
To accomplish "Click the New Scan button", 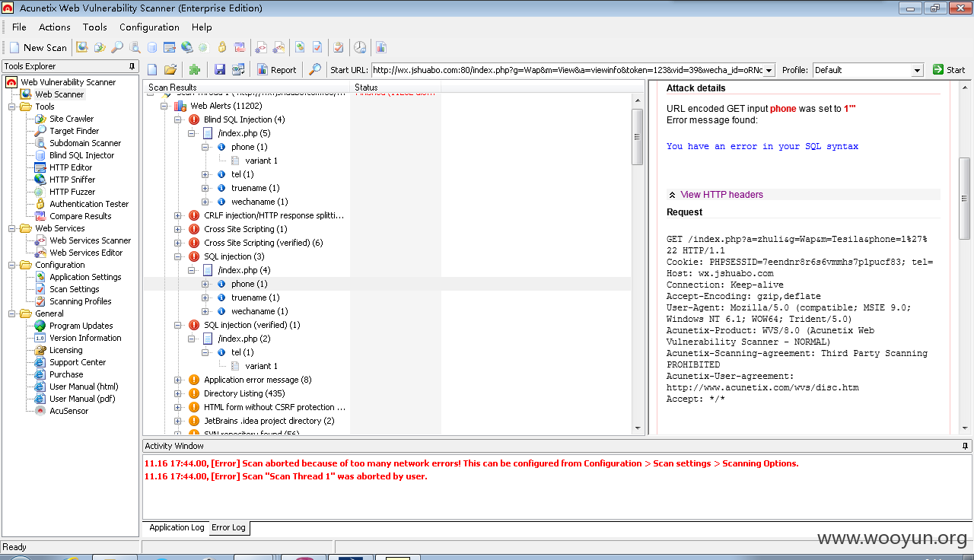I will coord(38,47).
